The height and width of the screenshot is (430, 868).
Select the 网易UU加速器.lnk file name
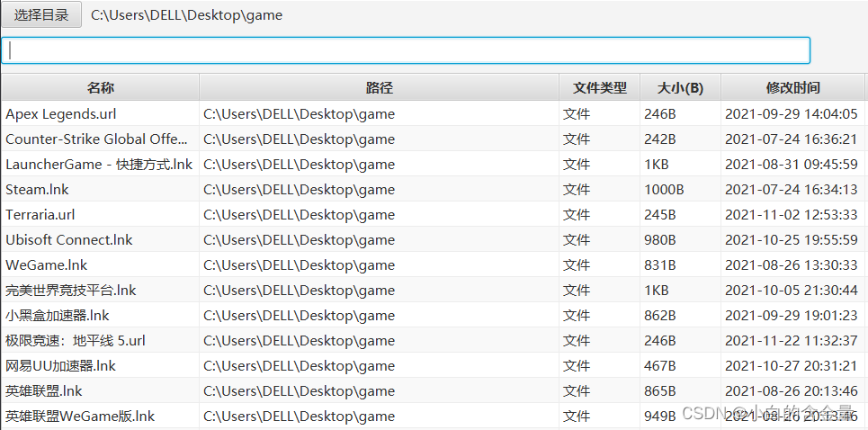61,366
